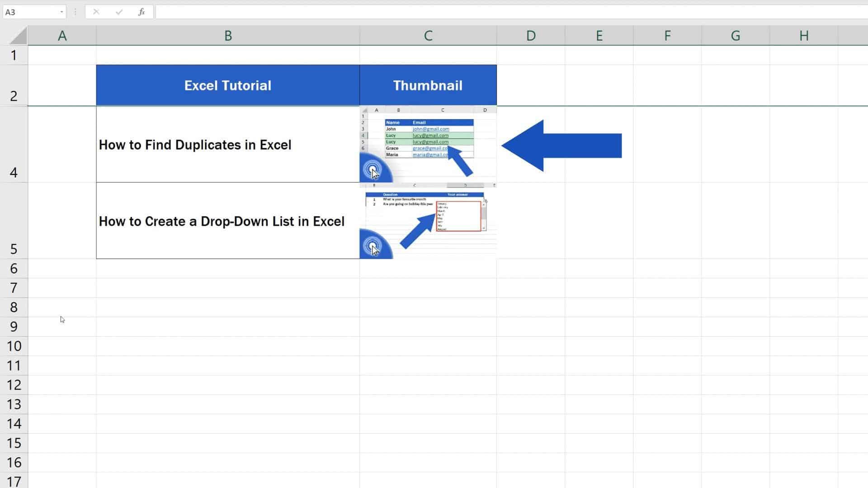Click the large blue left-pointing arrow shape
This screenshot has height=488, width=868.
pos(561,145)
